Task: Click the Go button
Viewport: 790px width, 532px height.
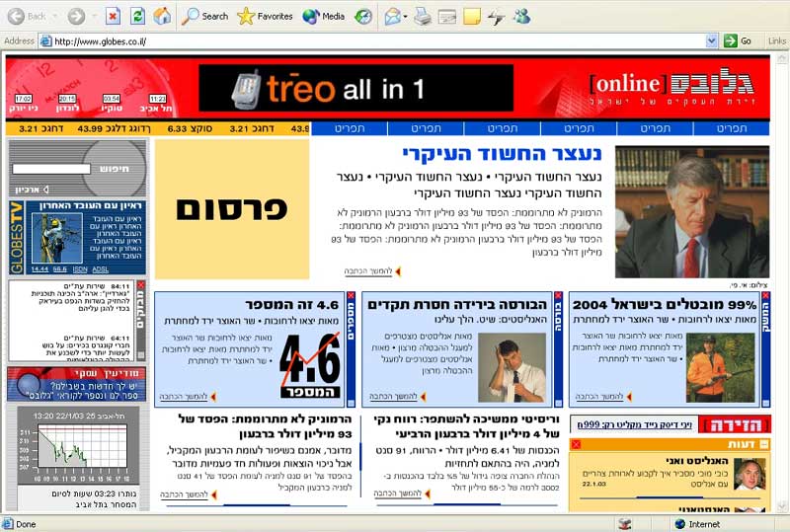Action: point(738,41)
